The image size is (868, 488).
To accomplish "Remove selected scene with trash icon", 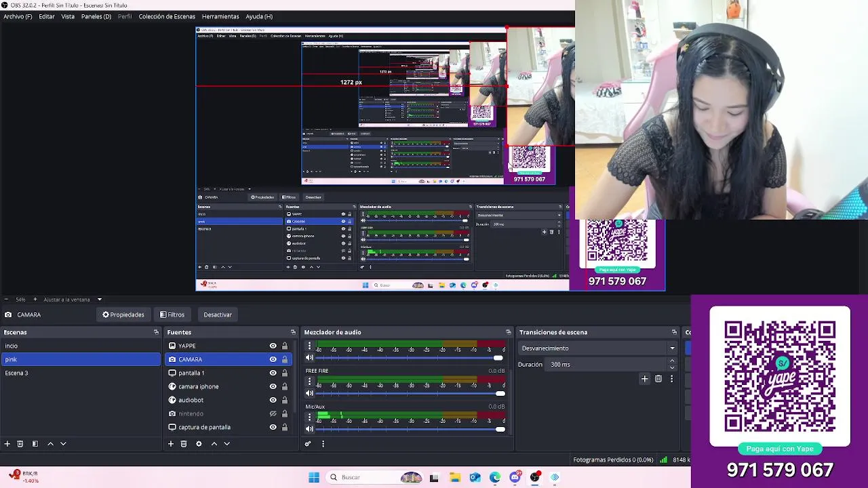I will 20,444.
